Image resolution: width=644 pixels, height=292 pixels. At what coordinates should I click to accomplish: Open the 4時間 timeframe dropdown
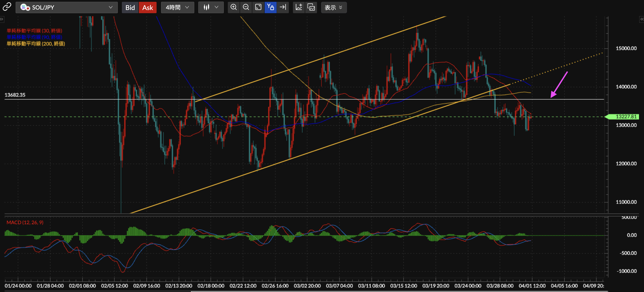coord(177,7)
